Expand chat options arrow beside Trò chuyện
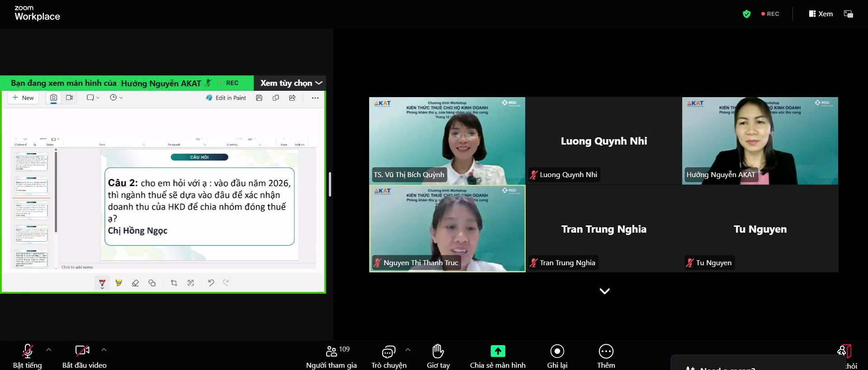The height and width of the screenshot is (370, 868). click(x=408, y=350)
